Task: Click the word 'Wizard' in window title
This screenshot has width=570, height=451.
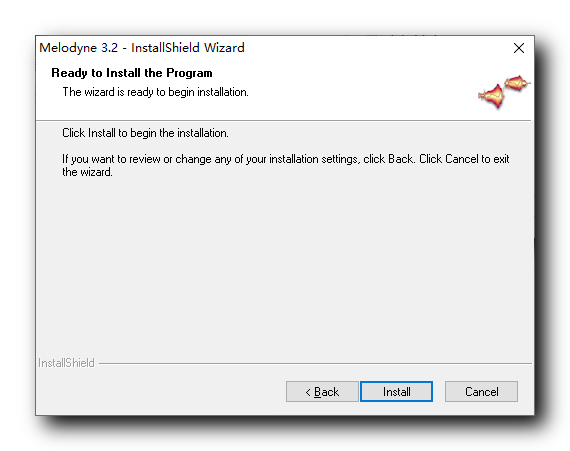Action: click(224, 48)
